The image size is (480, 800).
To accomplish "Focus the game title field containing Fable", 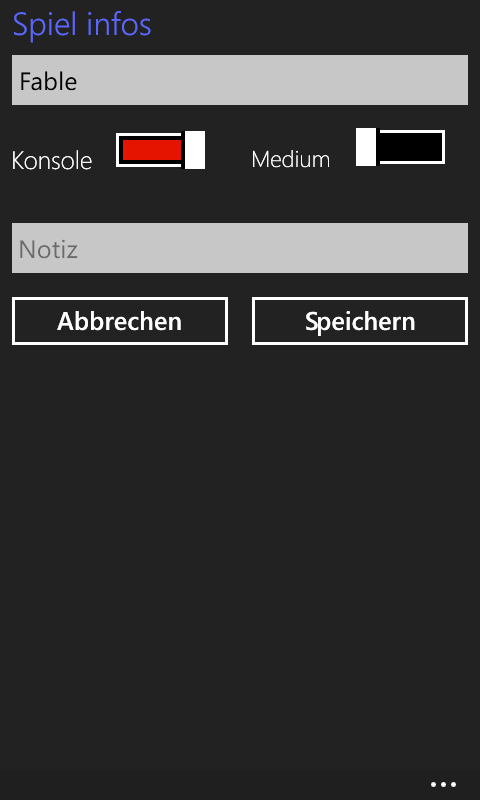I will 240,80.
